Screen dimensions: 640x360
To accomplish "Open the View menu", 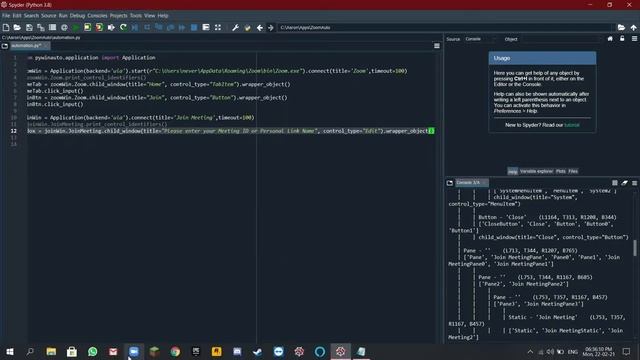I will point(149,16).
